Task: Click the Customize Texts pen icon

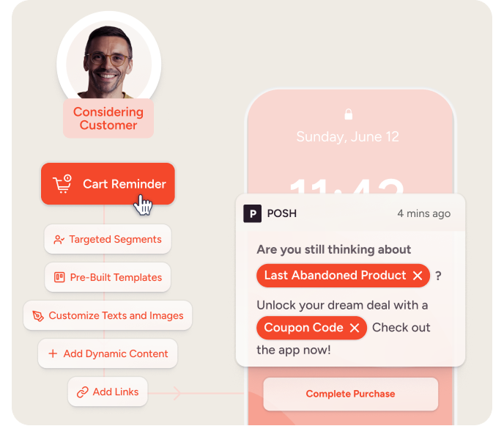Action: pyautogui.click(x=38, y=316)
